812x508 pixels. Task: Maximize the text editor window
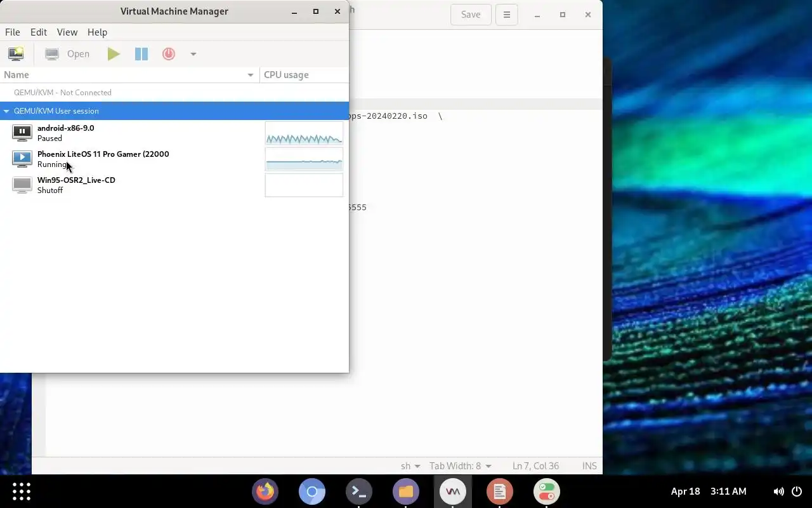click(x=563, y=15)
